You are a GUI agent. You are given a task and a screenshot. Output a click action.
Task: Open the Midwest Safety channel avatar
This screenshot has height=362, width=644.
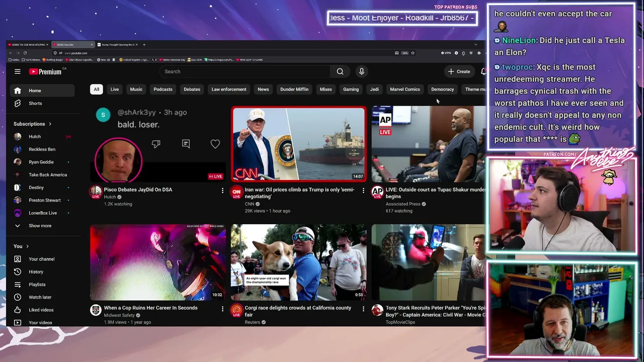[x=96, y=310]
